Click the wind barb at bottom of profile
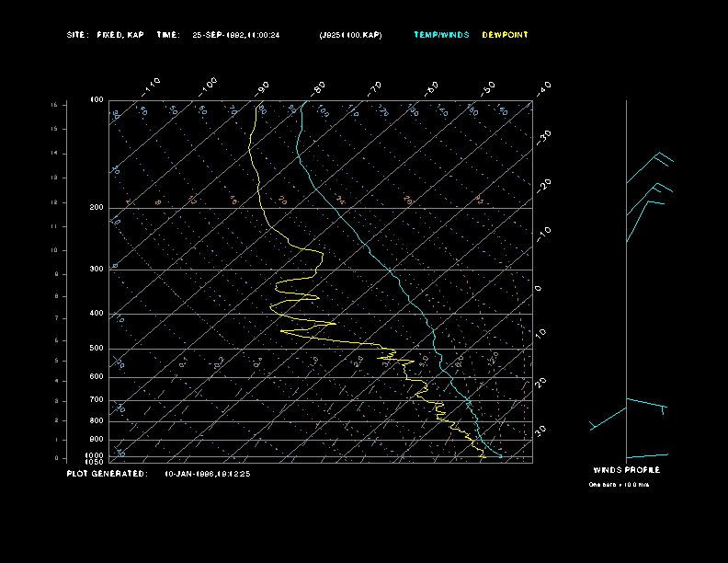The height and width of the screenshot is (563, 728). (647, 455)
